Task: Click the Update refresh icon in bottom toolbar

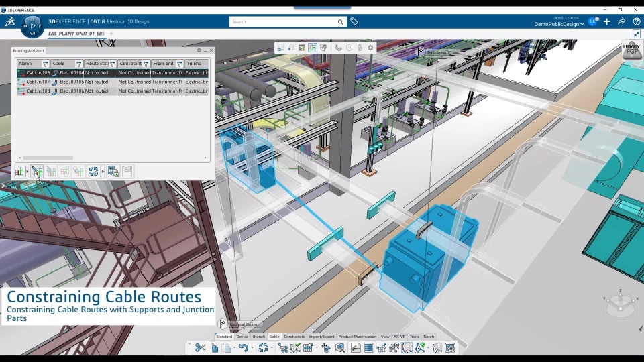Action: (x=263, y=348)
